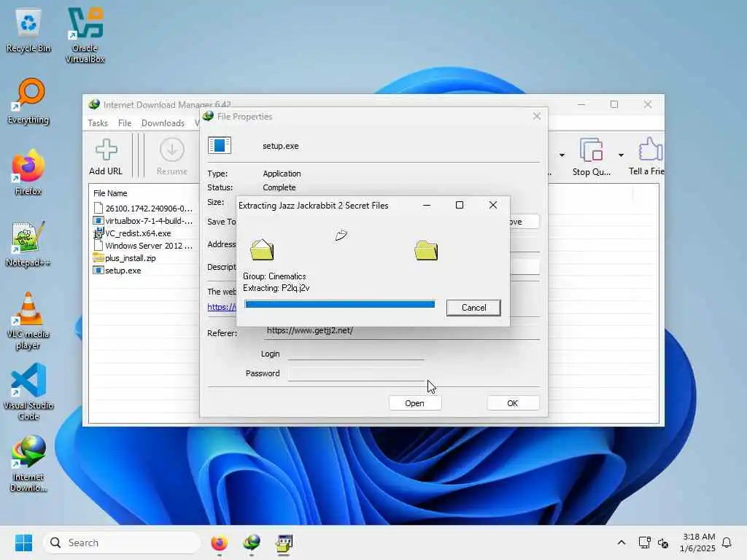Cancel the Jazz Jackrabbit extraction
This screenshot has width=747, height=560.
click(x=473, y=308)
